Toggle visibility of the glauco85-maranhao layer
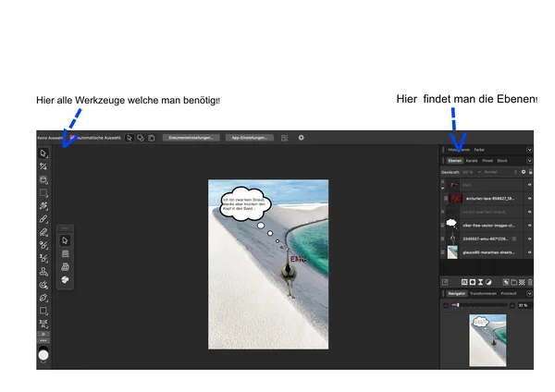 click(x=530, y=251)
